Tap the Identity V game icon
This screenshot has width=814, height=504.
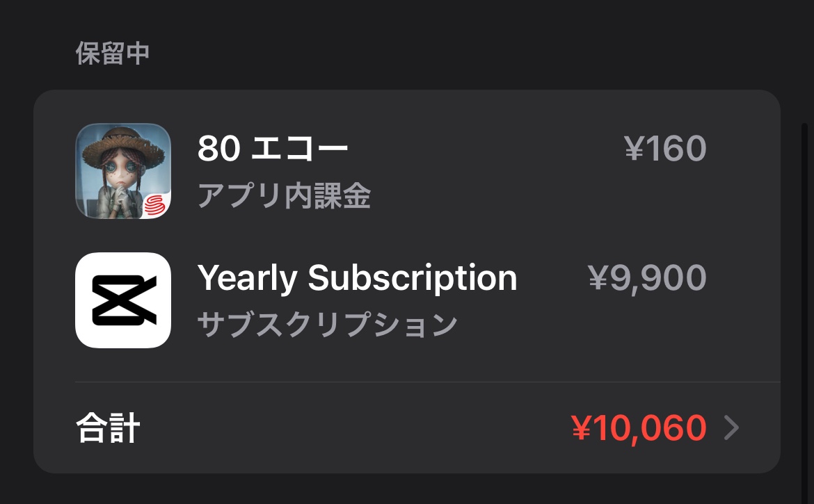click(x=122, y=171)
